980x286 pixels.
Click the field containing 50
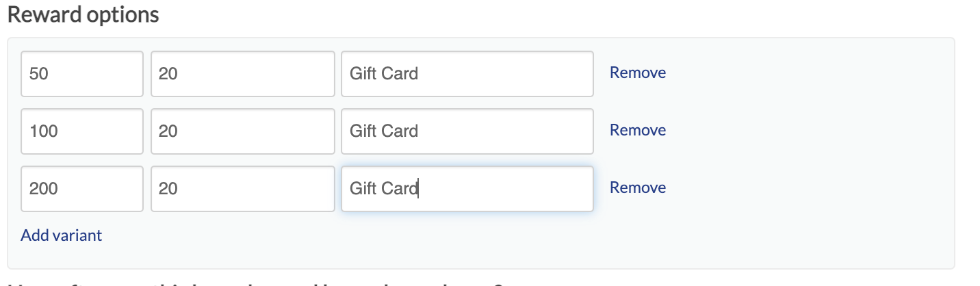(x=82, y=73)
